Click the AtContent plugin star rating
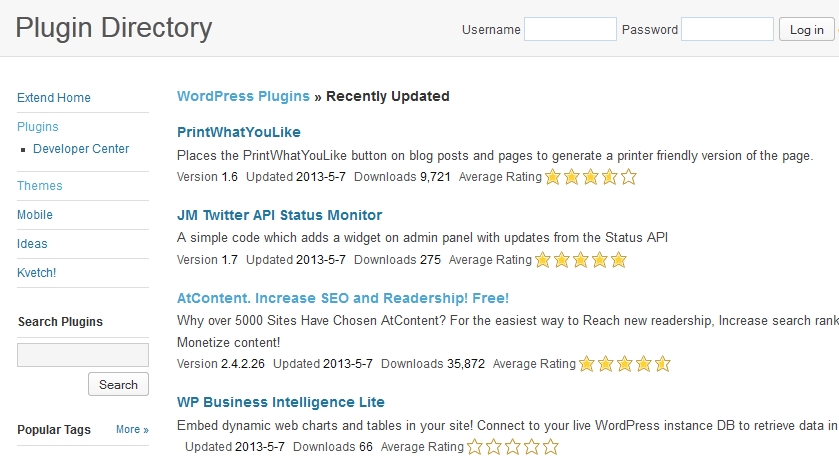This screenshot has height=461, width=839. [624, 364]
